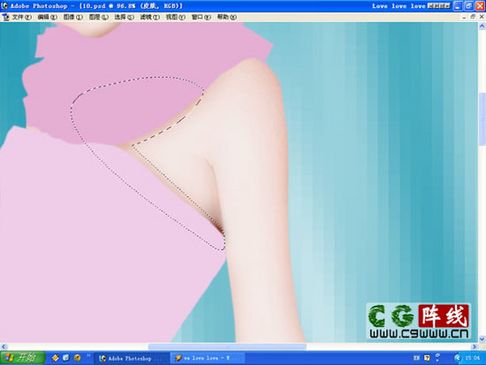Click the left arrow of horizontal scrollbar

(x=4, y=347)
